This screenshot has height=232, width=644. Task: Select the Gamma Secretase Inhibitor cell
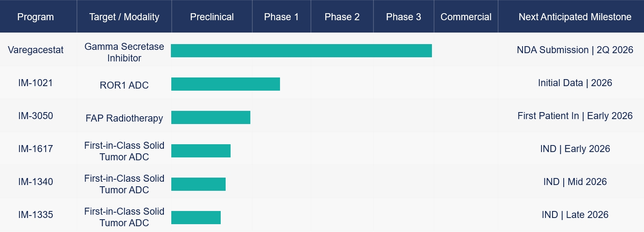[124, 52]
